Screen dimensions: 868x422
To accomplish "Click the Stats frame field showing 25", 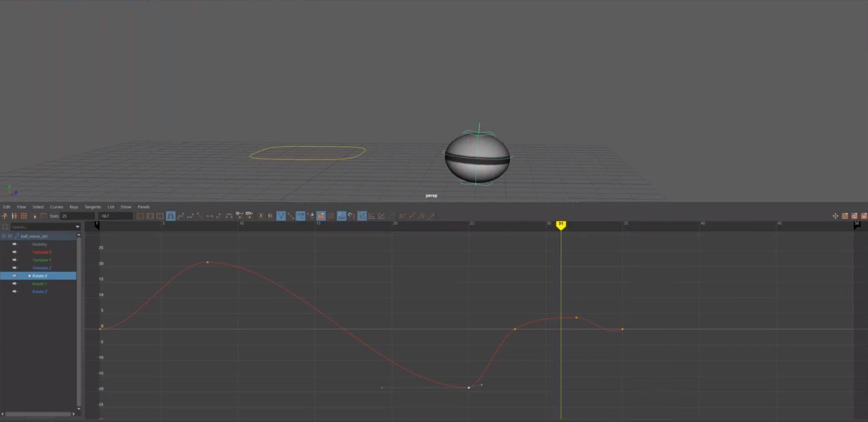I will (77, 216).
